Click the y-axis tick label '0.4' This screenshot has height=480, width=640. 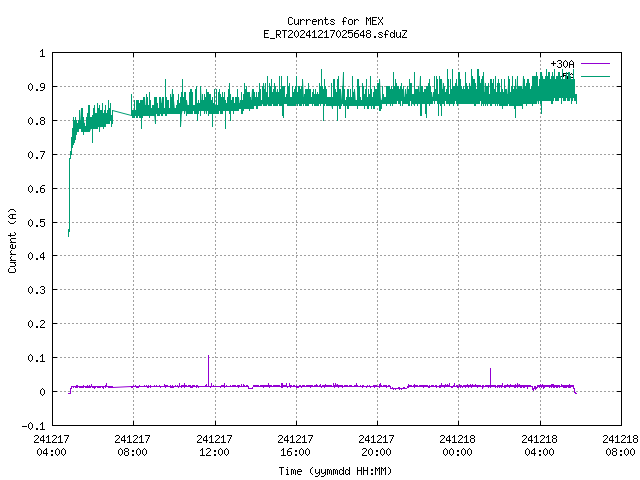pyautogui.click(x=36, y=256)
